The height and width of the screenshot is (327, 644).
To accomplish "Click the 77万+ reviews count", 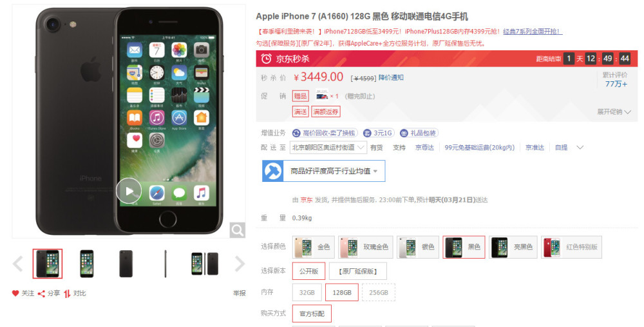I will tap(616, 84).
